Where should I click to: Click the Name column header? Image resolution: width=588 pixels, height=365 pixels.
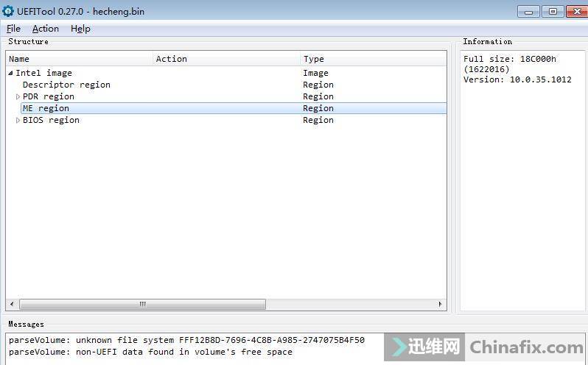coord(79,59)
